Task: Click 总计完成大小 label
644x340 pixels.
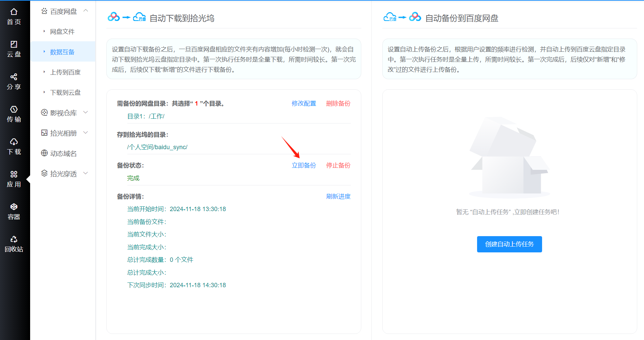Action: coord(147,273)
